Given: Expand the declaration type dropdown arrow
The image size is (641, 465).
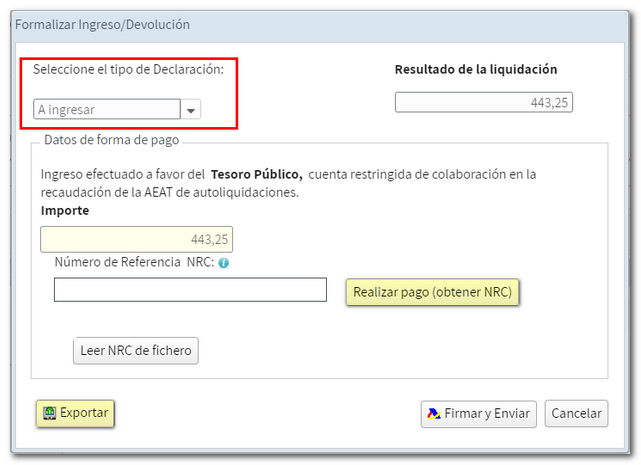Looking at the screenshot, I should point(191,110).
